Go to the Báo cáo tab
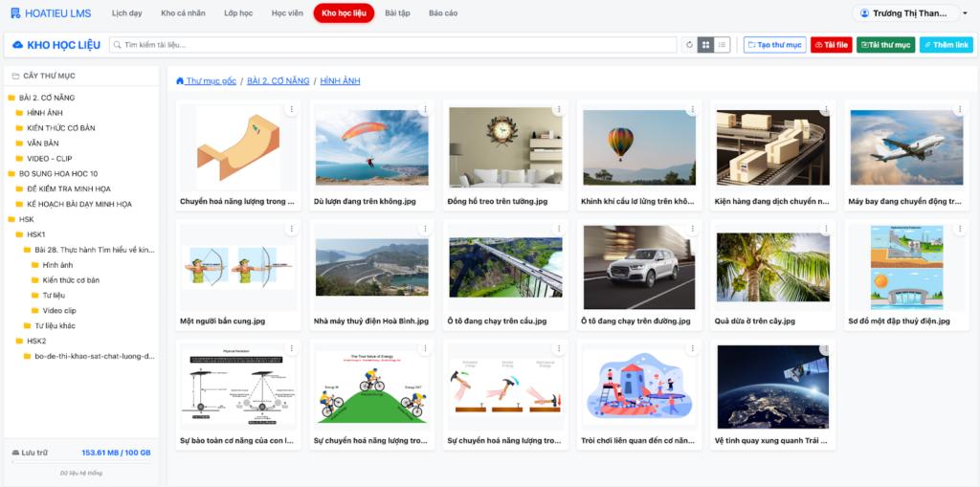The height and width of the screenshot is (487, 980). click(443, 13)
